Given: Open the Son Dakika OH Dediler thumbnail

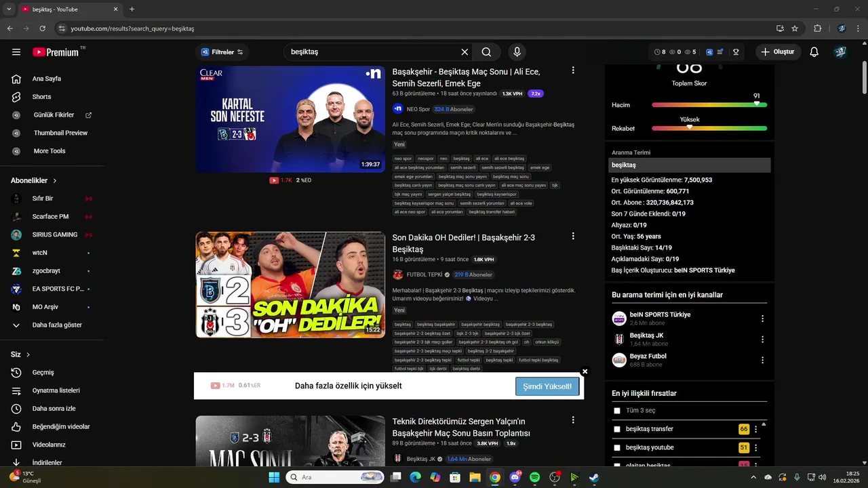Looking at the screenshot, I should point(290,285).
